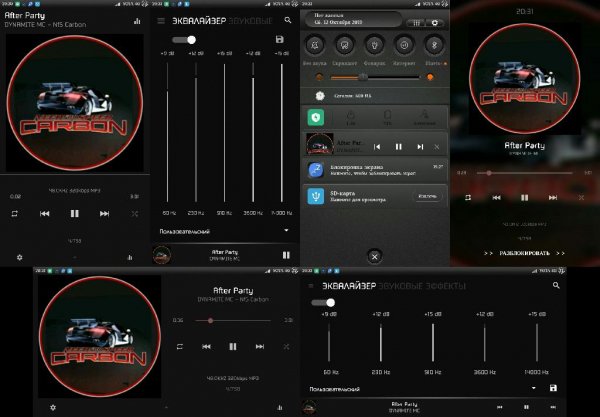Toggle repeat mode in the portrait player
600x417 pixels.
pos(15,213)
